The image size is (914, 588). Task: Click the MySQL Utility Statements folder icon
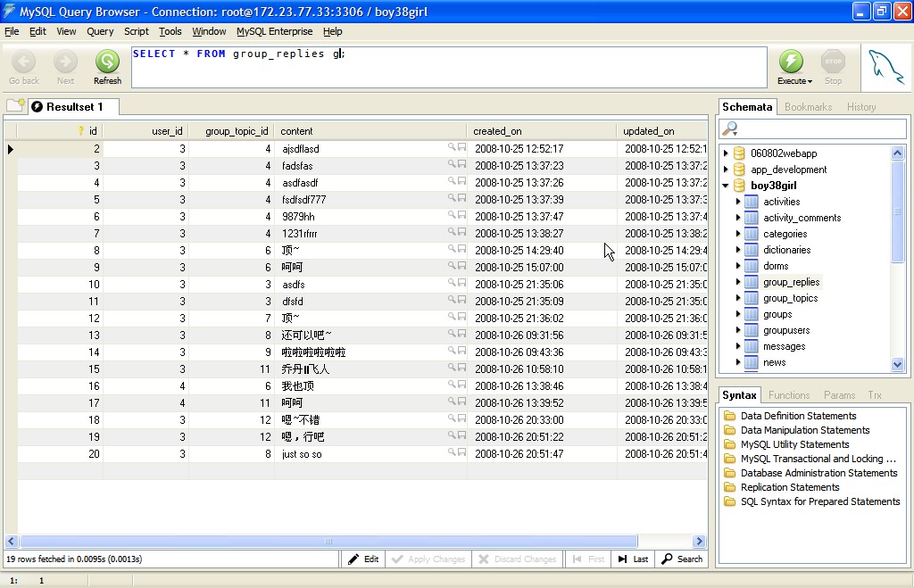coord(729,444)
